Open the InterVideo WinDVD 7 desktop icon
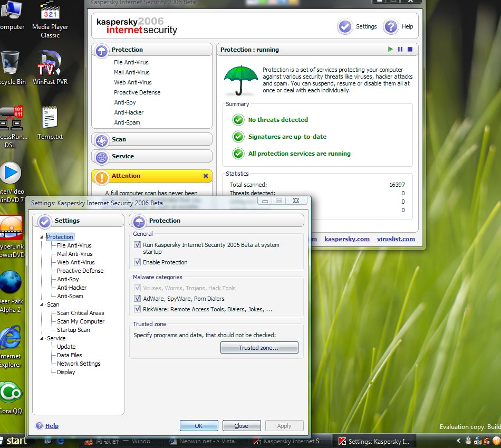501x448 pixels. point(12,183)
